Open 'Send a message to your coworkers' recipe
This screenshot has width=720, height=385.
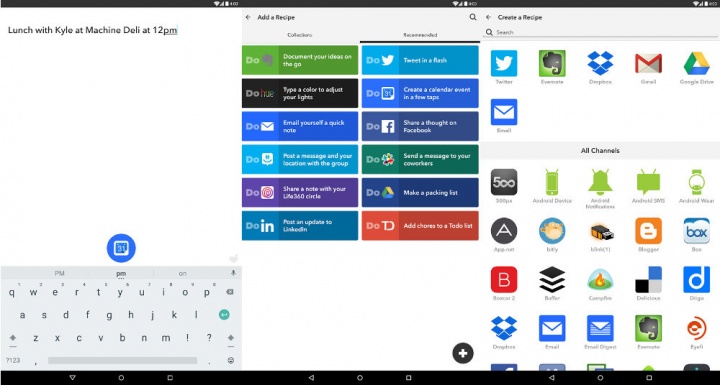click(x=420, y=159)
